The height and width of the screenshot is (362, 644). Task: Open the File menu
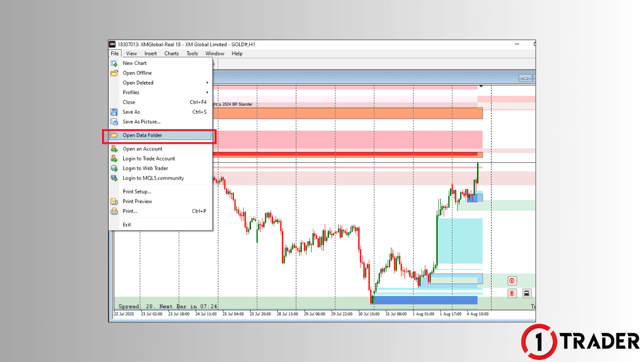click(115, 53)
